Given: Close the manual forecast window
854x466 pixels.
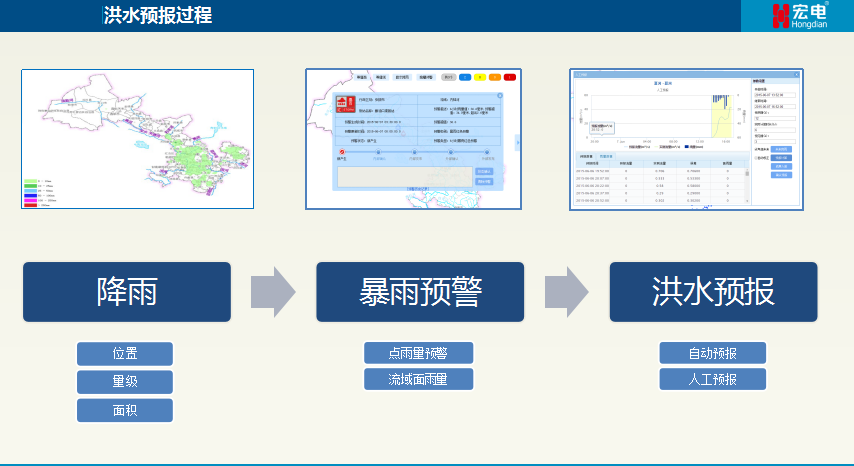Looking at the screenshot, I should pyautogui.click(x=797, y=73).
